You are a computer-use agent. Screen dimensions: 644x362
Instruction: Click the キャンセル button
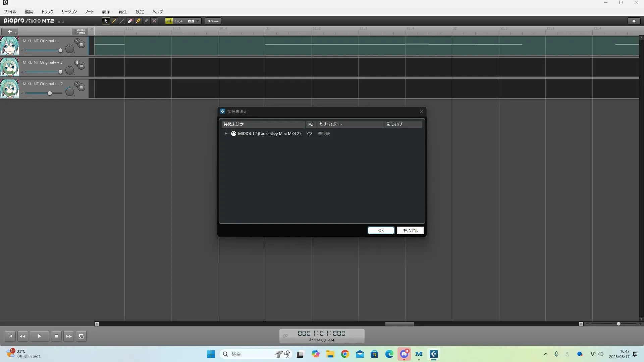coord(410,230)
